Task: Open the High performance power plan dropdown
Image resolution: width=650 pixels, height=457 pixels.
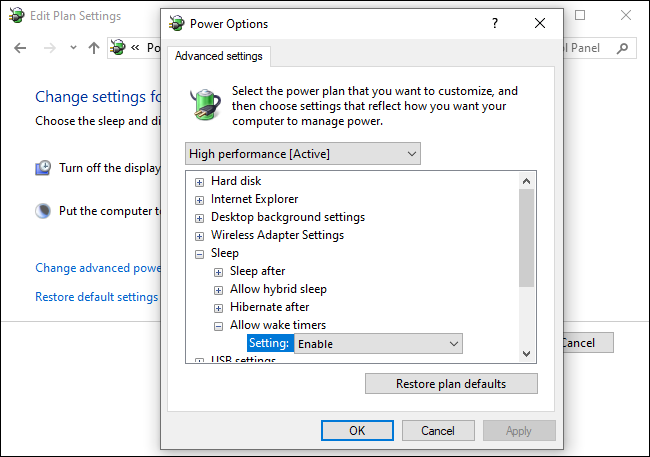Action: pos(303,153)
